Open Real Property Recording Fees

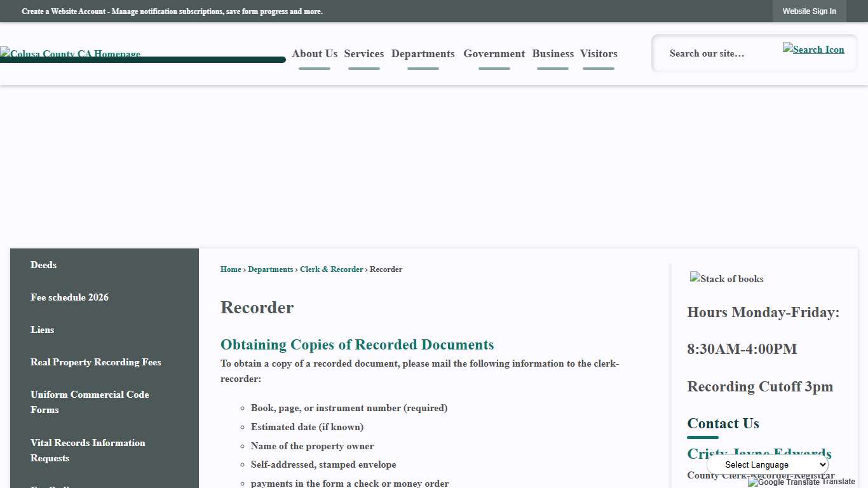[95, 362]
